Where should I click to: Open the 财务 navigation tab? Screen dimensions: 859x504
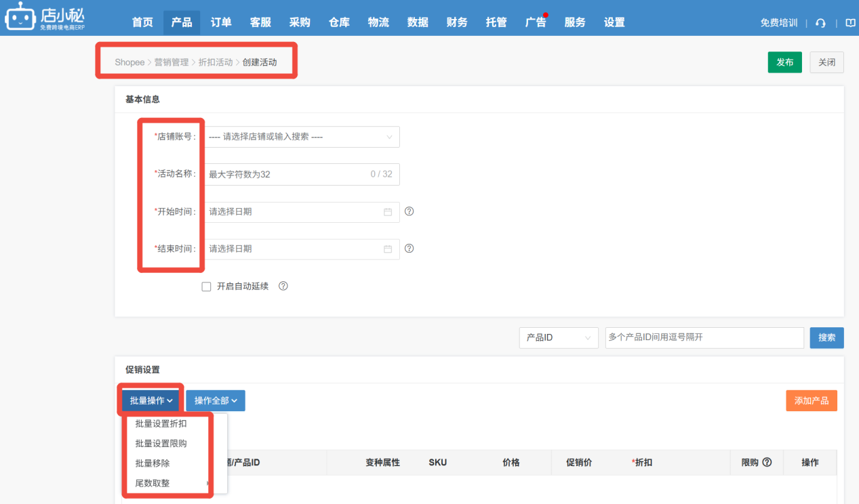coord(457,22)
